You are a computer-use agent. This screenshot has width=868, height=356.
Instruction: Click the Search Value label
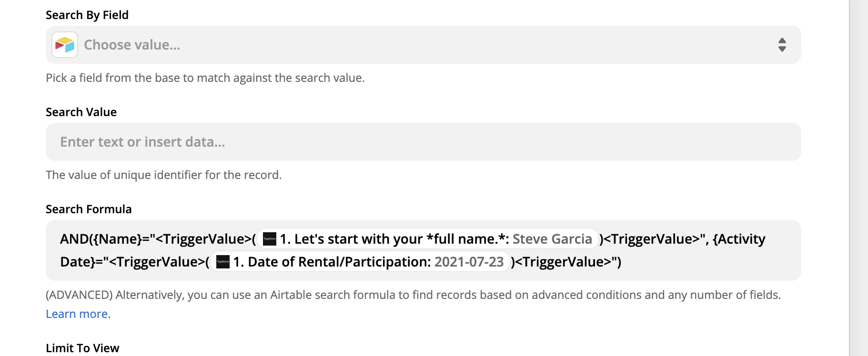[x=81, y=112]
